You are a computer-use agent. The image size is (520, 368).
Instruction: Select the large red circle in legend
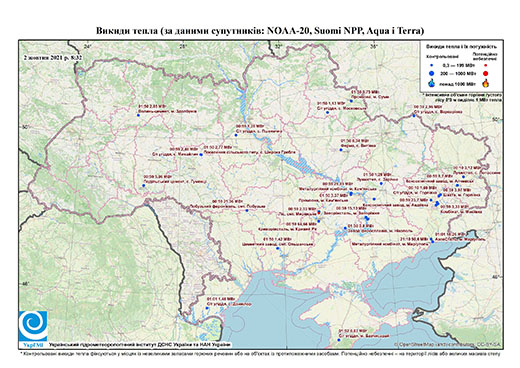point(485,73)
